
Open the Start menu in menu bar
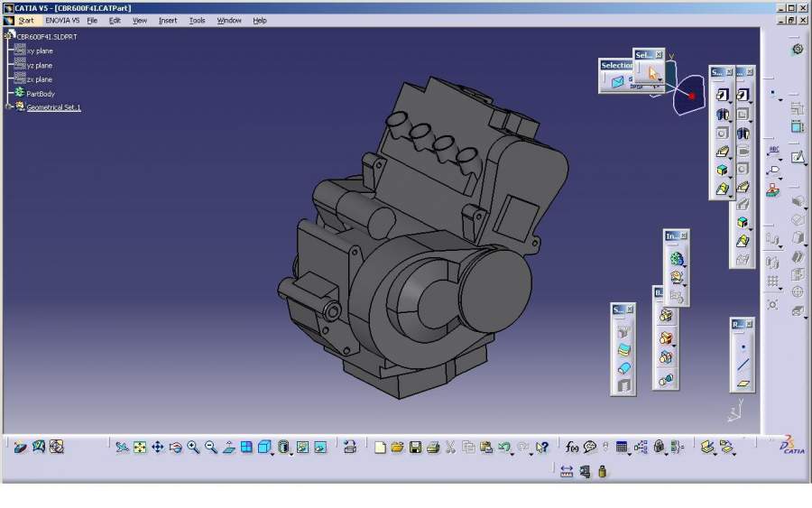[26, 20]
